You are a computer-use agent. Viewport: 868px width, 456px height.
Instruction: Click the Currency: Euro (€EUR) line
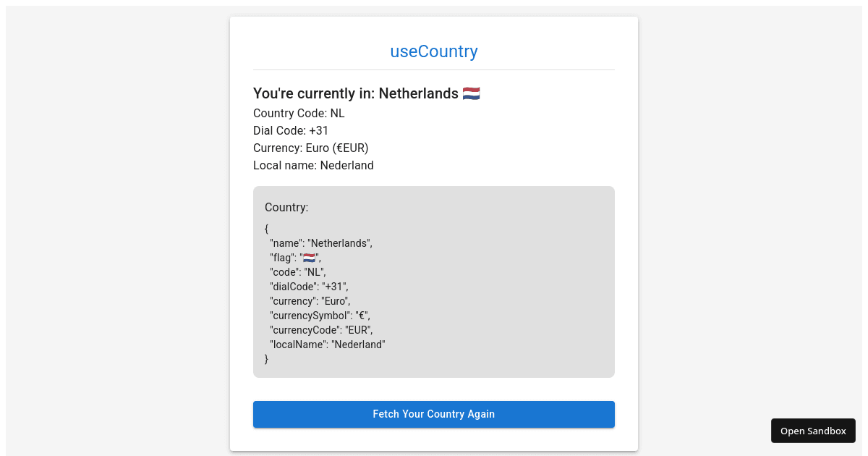(311, 148)
